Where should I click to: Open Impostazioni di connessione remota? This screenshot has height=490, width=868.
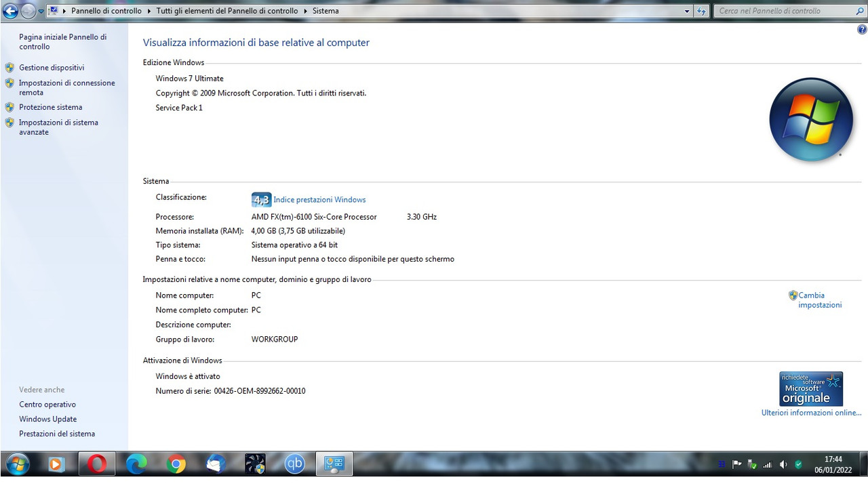coord(67,87)
